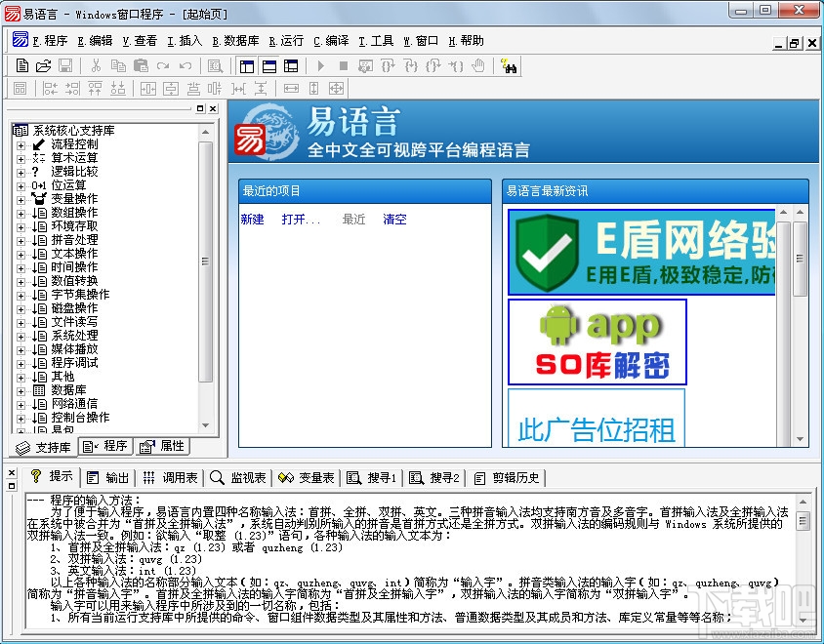Click the Stop square toolbar icon
Image resolution: width=824 pixels, height=644 pixels.
click(x=343, y=66)
